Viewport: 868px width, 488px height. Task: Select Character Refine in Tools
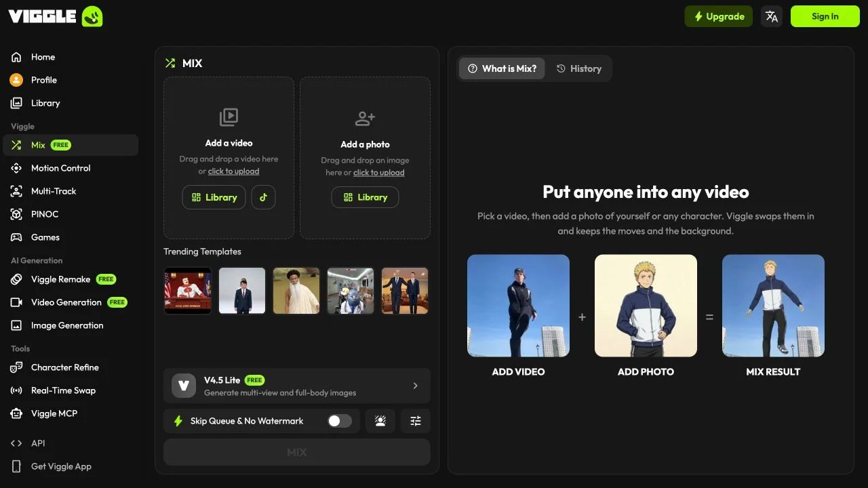(x=71, y=367)
